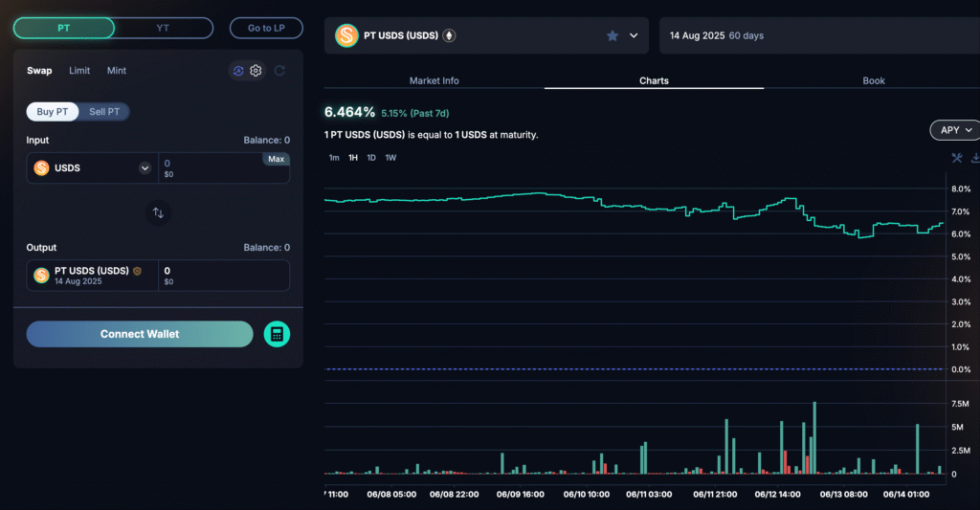Click the output amount field
This screenshot has width=980, height=510.
tap(224, 276)
